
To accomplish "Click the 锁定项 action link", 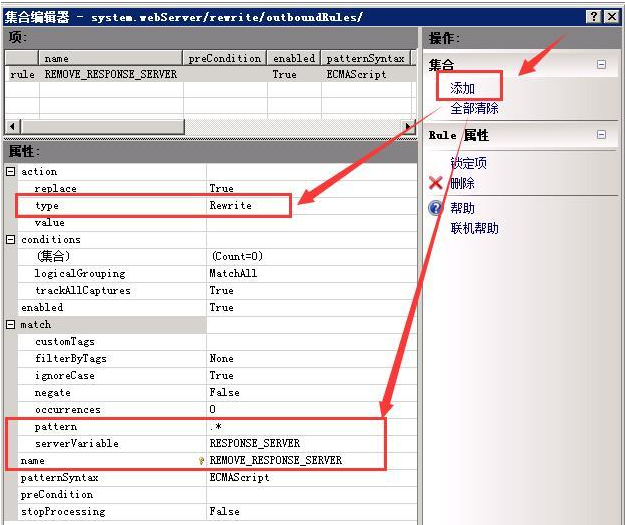I will [x=468, y=163].
